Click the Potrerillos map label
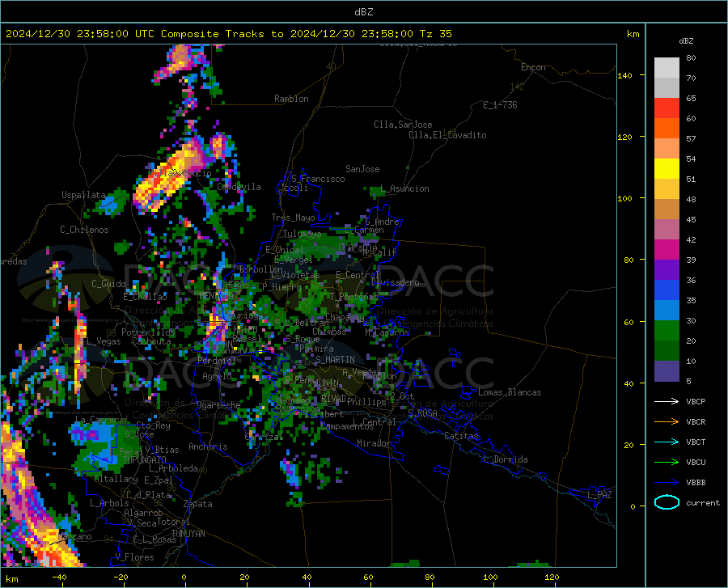This screenshot has height=588, width=728. [148, 332]
